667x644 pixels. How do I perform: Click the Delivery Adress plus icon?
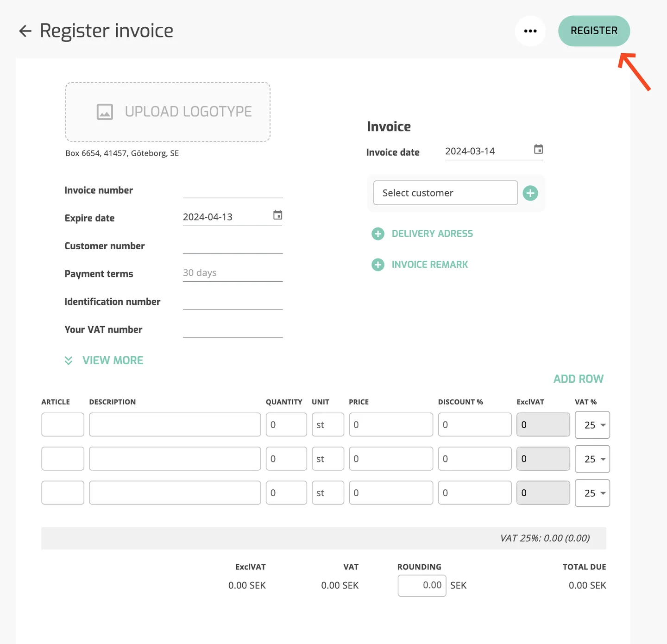tap(378, 234)
